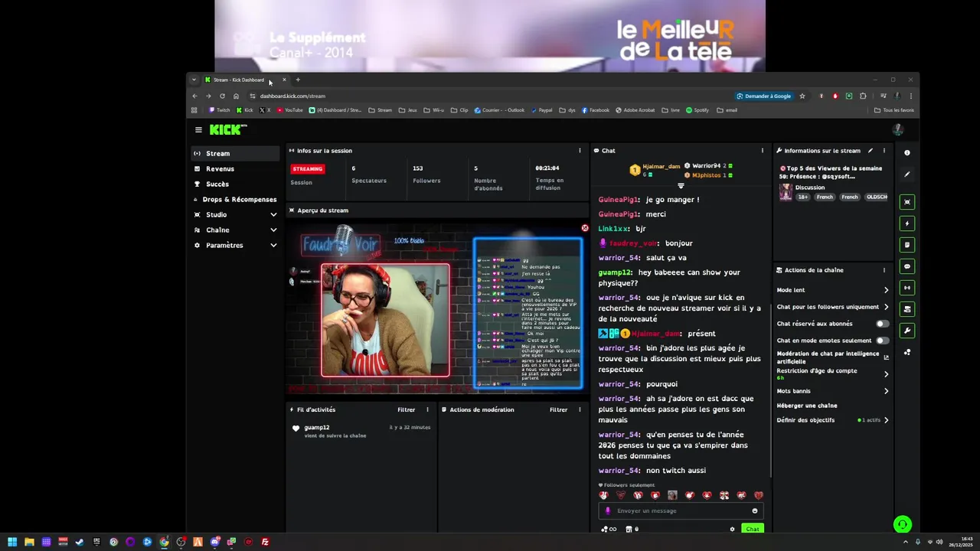
Task: Open chat settings gear icon
Action: pos(732,529)
